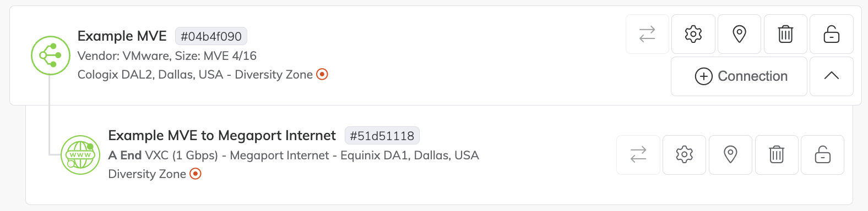Image resolution: width=868 pixels, height=211 pixels.
Task: Add a new Connection to the MVE
Action: point(739,76)
